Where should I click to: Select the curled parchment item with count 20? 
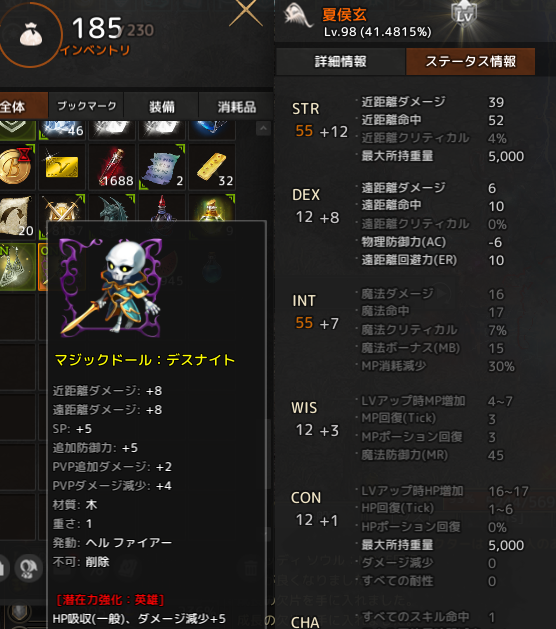(x=17, y=217)
